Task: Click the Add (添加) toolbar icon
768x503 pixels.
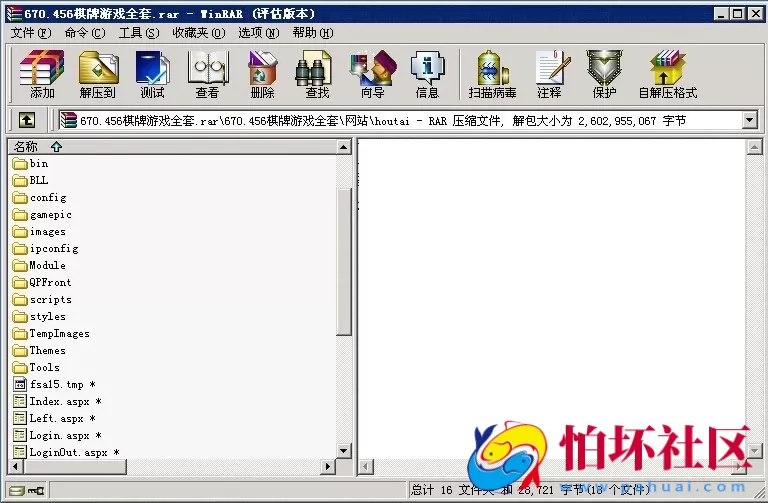Action: [42, 75]
